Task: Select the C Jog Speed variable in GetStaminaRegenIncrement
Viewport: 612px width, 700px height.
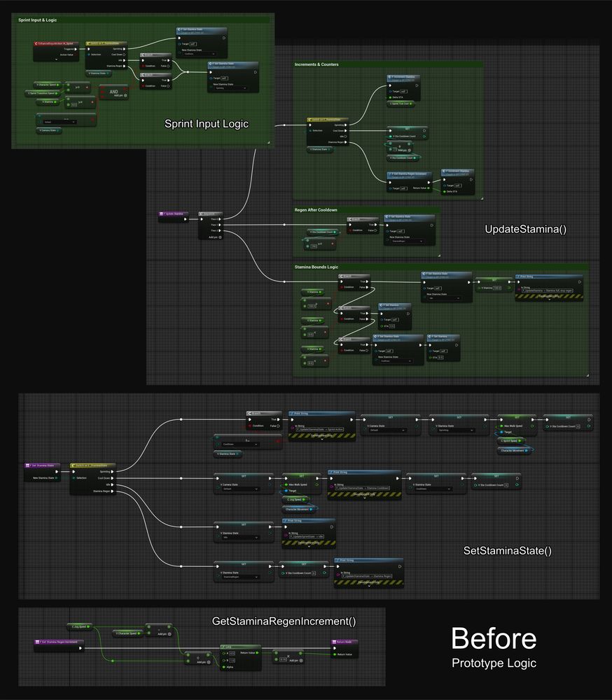Action: click(x=80, y=626)
